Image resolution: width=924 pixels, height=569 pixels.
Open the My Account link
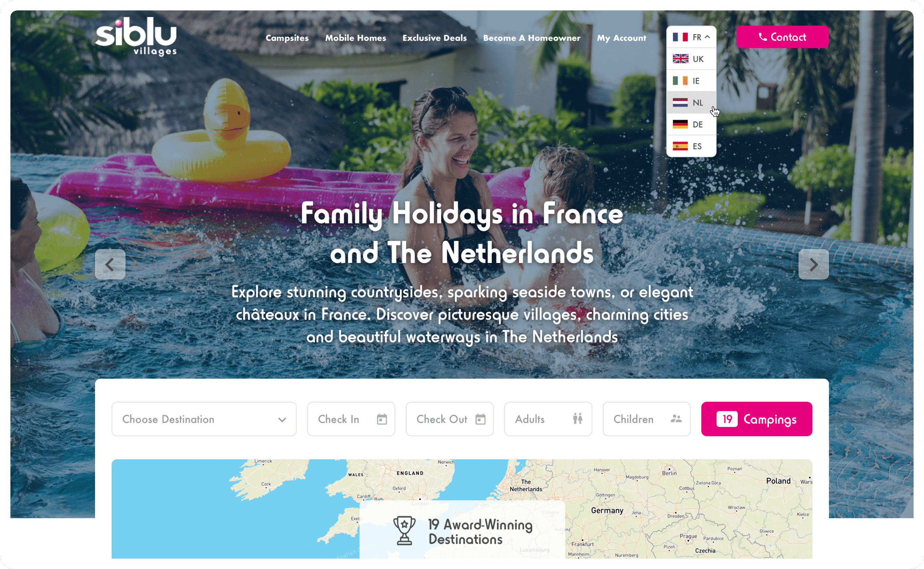tap(622, 37)
